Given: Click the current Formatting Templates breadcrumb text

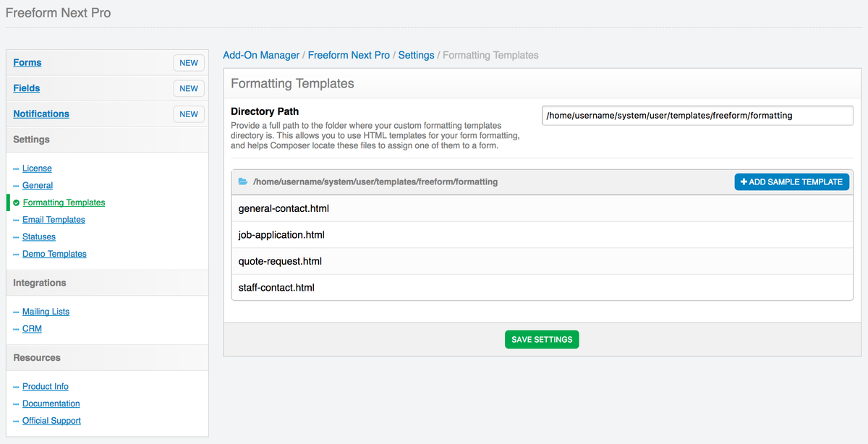Looking at the screenshot, I should pyautogui.click(x=490, y=55).
